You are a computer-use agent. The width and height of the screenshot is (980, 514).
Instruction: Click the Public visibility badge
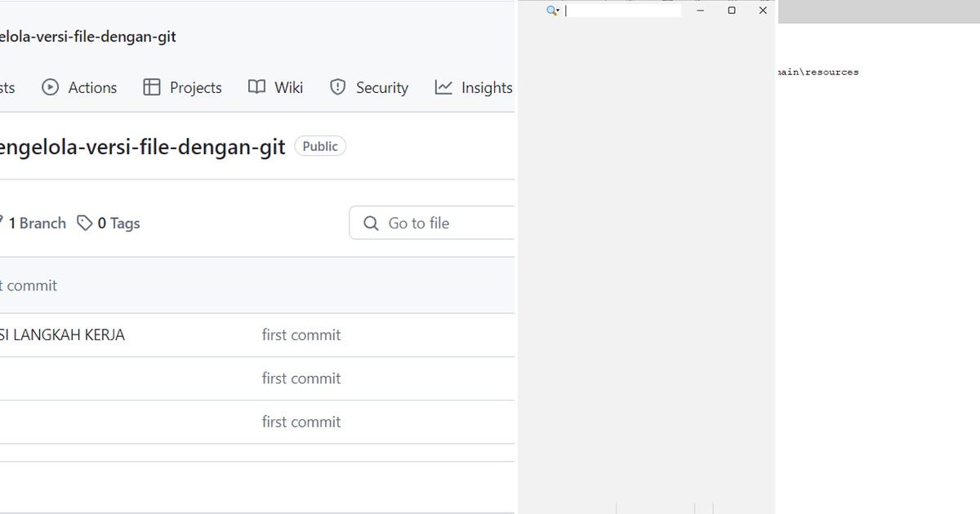pos(319,146)
